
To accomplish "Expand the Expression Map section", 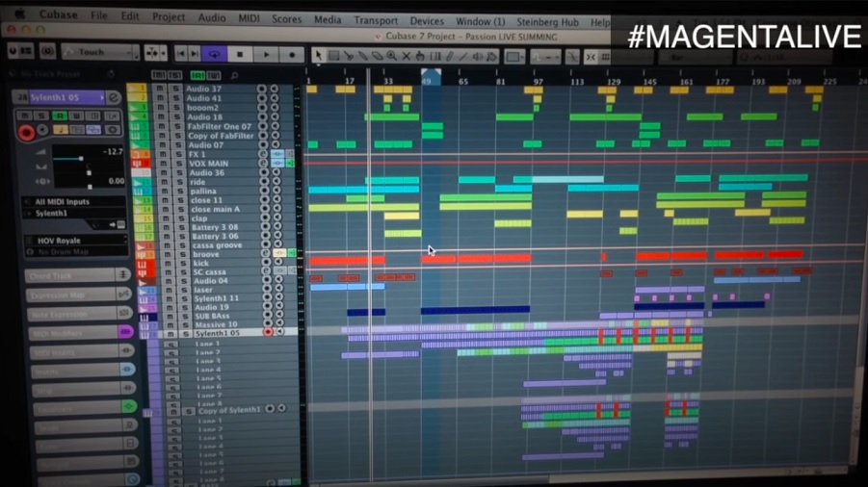I will (x=78, y=295).
